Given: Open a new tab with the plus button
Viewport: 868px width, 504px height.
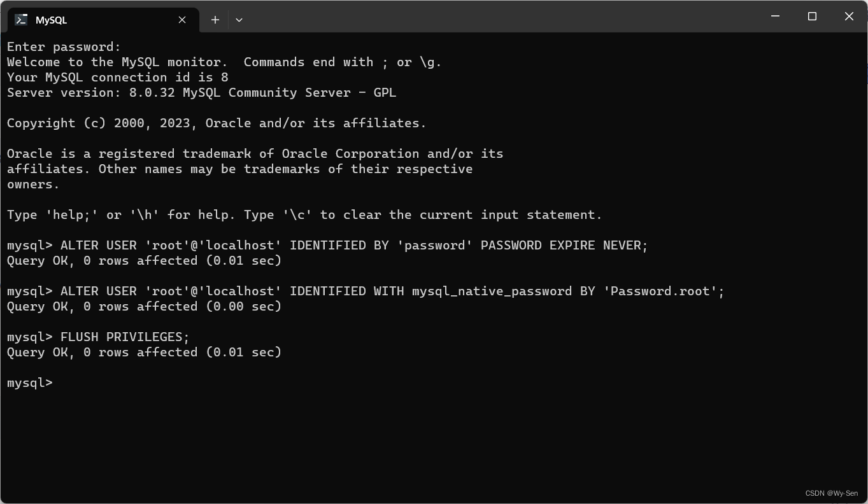Looking at the screenshot, I should [215, 20].
